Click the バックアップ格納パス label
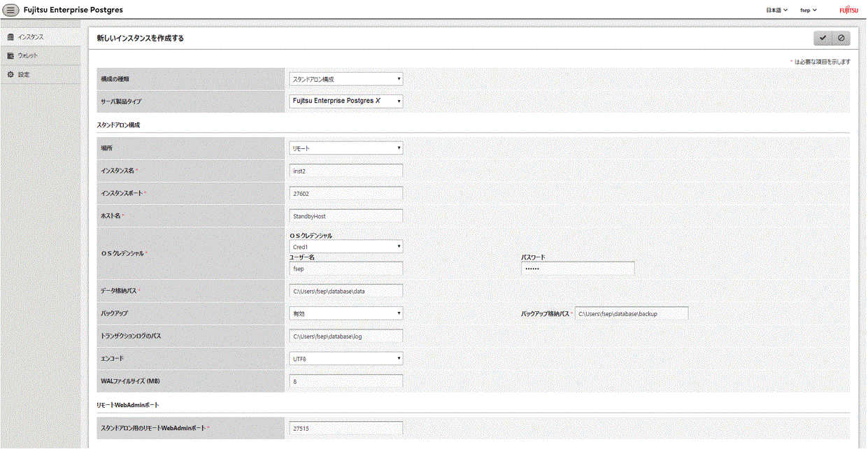868x449 pixels. (546, 314)
